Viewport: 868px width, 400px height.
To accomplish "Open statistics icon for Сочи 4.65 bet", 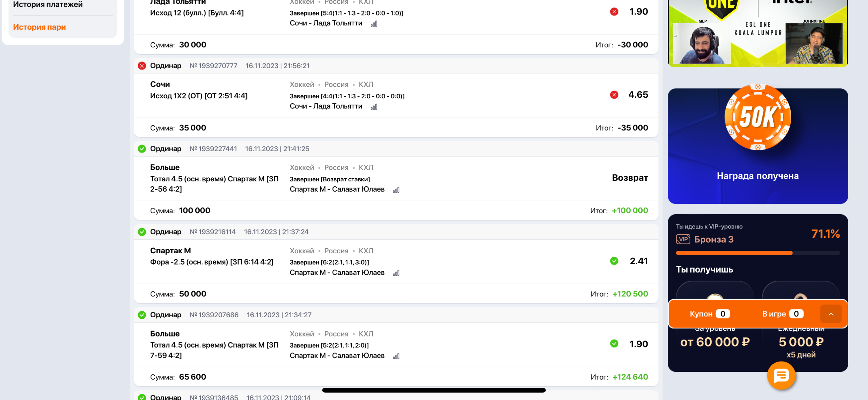I will point(374,107).
